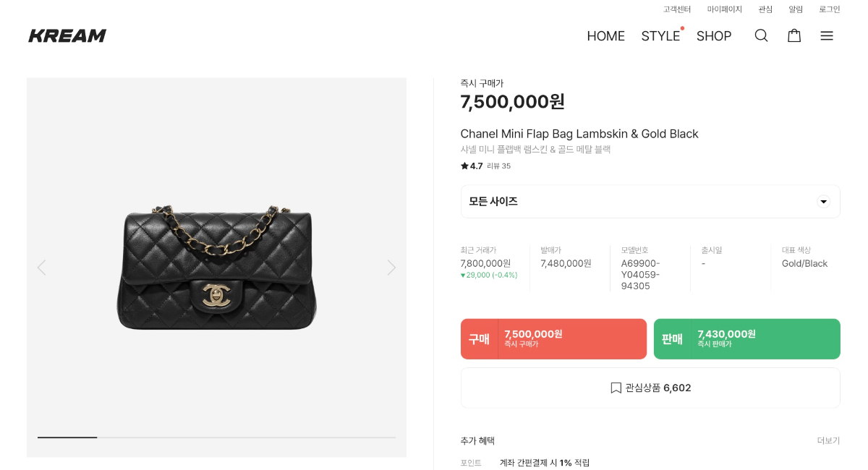Image resolution: width=868 pixels, height=470 pixels.
Task: Show the previous product image
Action: click(41, 268)
